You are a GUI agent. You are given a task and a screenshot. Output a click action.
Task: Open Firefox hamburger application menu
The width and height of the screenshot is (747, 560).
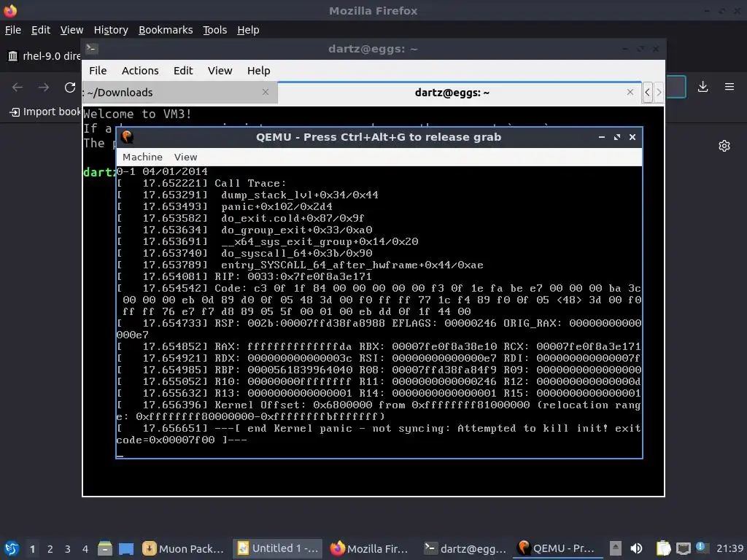point(729,87)
